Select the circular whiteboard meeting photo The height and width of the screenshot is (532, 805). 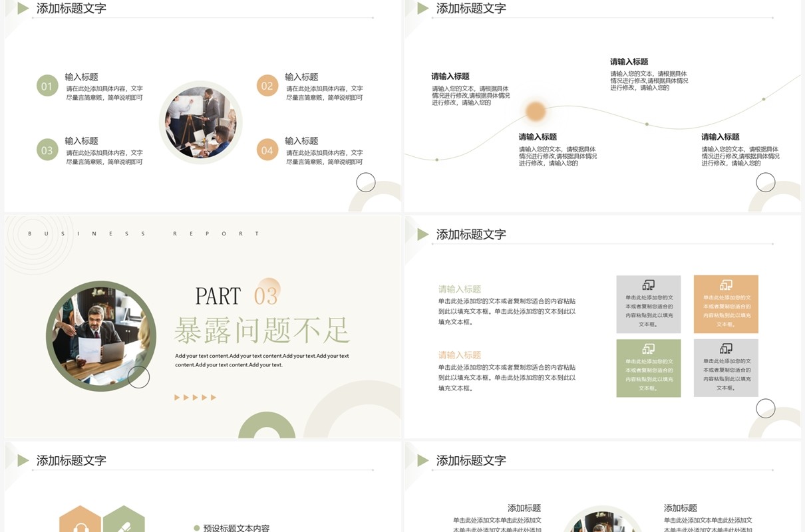[200, 122]
